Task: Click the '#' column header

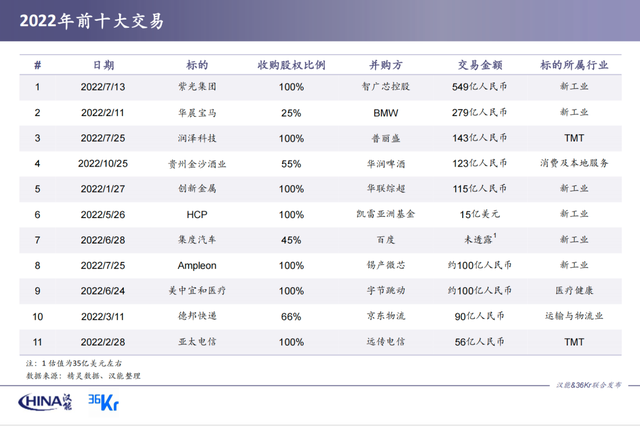Action: [38, 65]
